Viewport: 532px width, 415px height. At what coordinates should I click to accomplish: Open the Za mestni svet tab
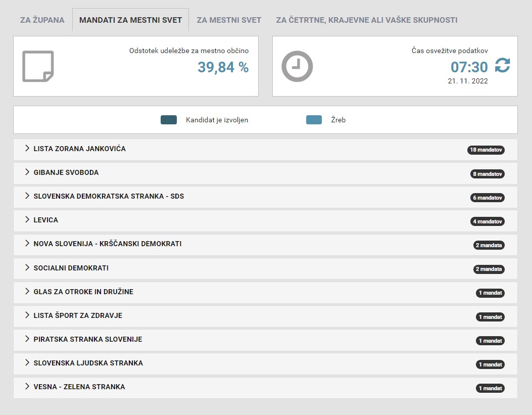(229, 20)
